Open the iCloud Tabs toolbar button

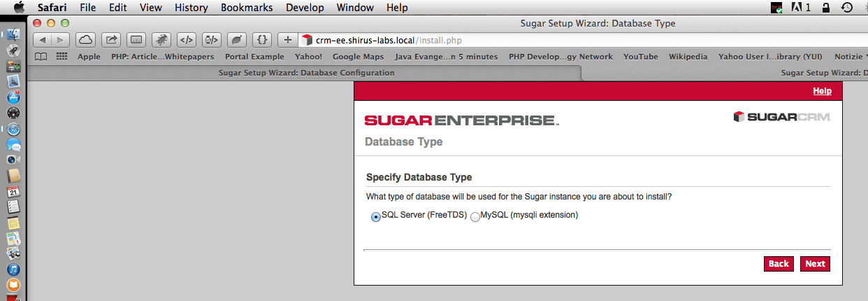point(85,40)
